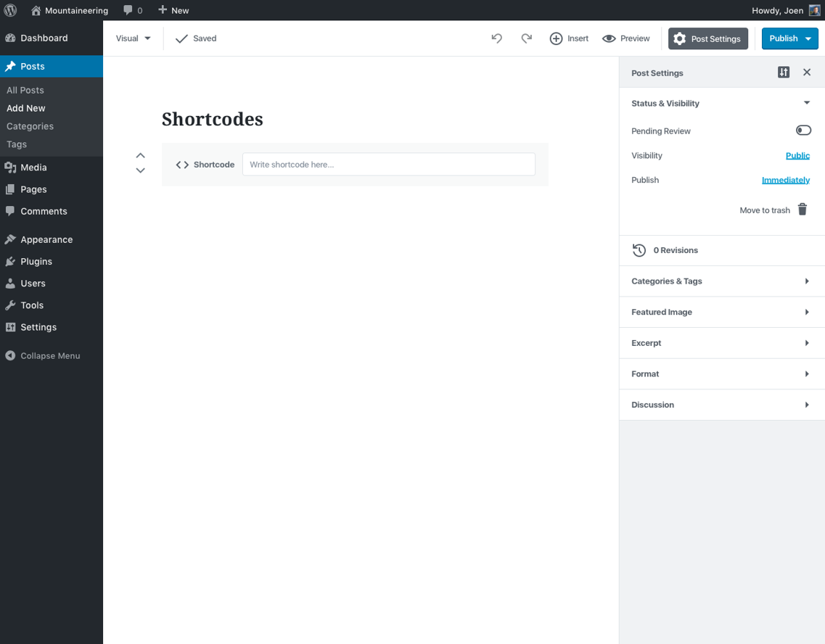825x644 pixels.
Task: Expand the Discussion section
Action: tap(722, 405)
